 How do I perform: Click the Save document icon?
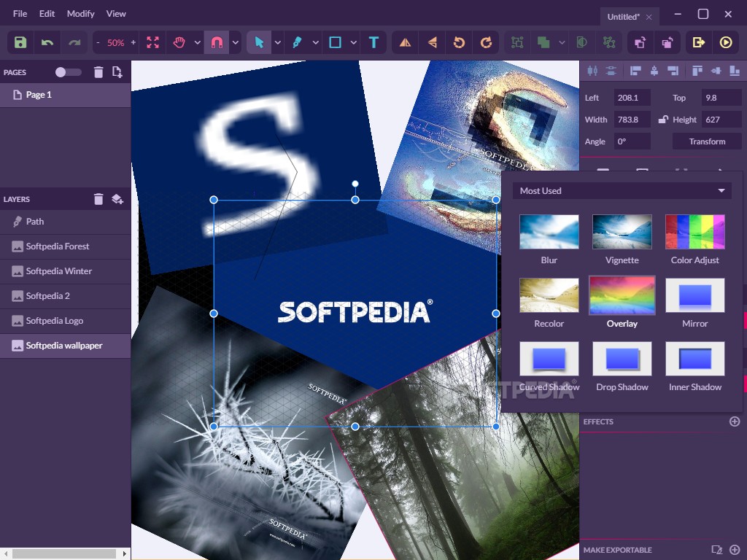(x=20, y=42)
